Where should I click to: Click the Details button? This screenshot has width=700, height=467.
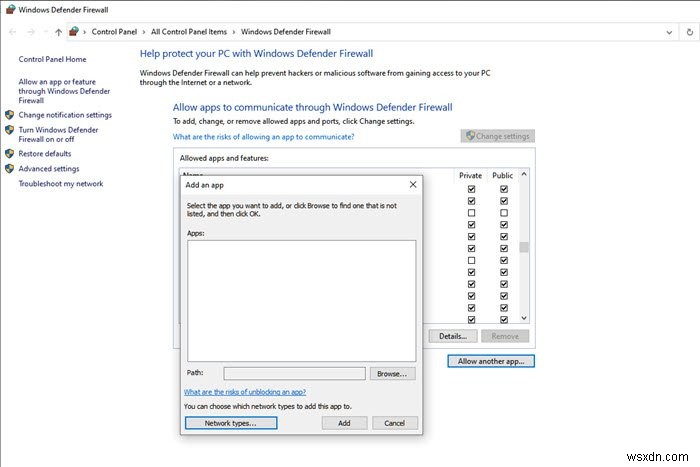[453, 336]
